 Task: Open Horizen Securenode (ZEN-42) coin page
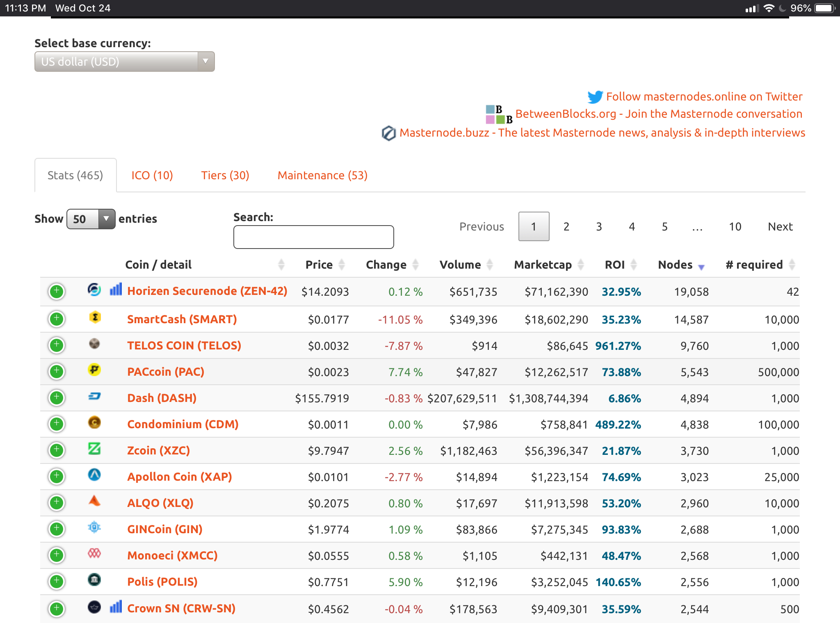click(x=207, y=291)
